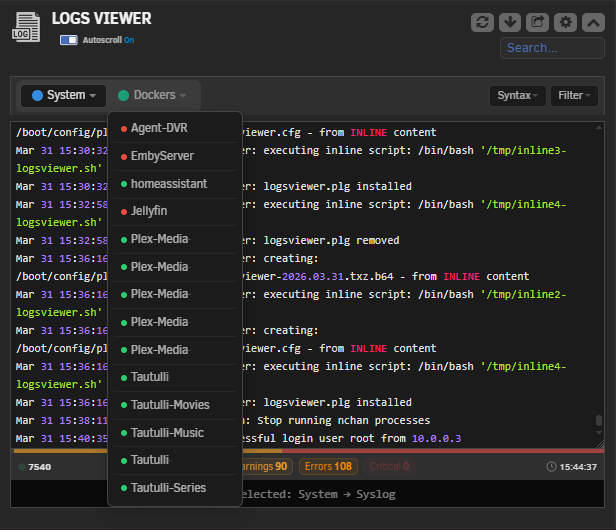Click the red section of the severity bar
This screenshot has width=616, height=530.
pos(443,451)
